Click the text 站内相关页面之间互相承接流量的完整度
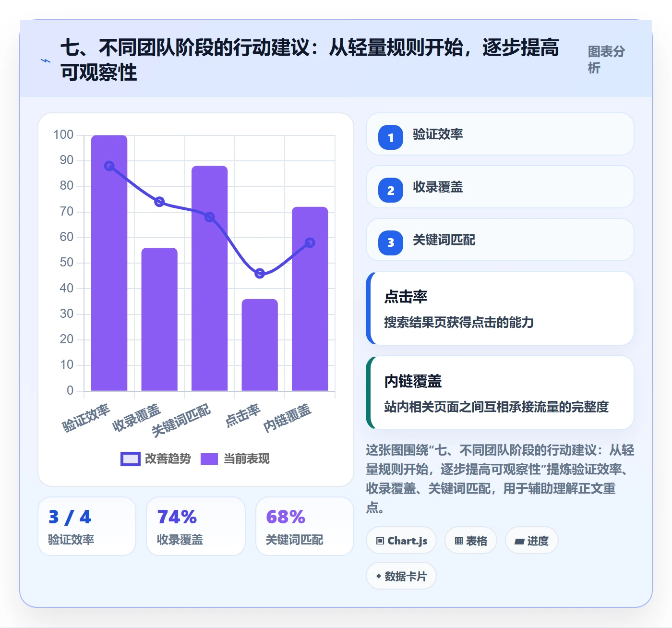Viewport: 672px width, 628px height. pos(496,407)
